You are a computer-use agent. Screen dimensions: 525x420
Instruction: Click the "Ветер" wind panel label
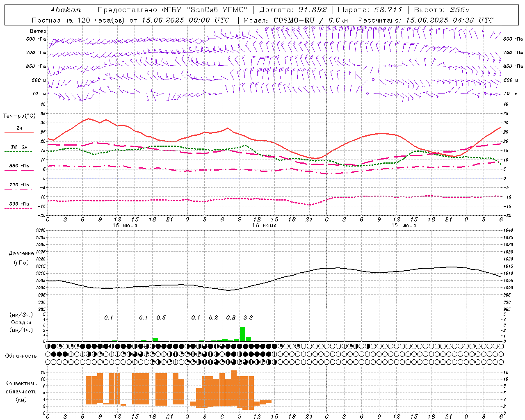point(38,31)
